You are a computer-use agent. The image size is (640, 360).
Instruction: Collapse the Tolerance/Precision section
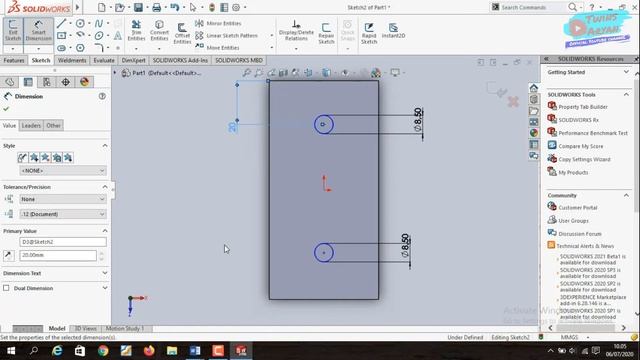tap(105, 187)
